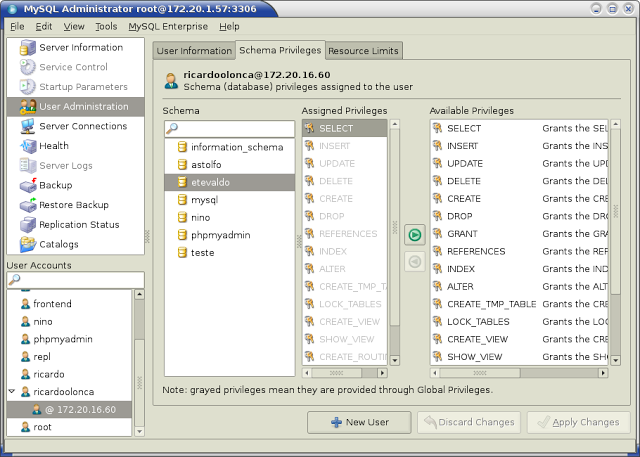
Task: Click the etevaldo schema database icon
Action: click(x=182, y=182)
